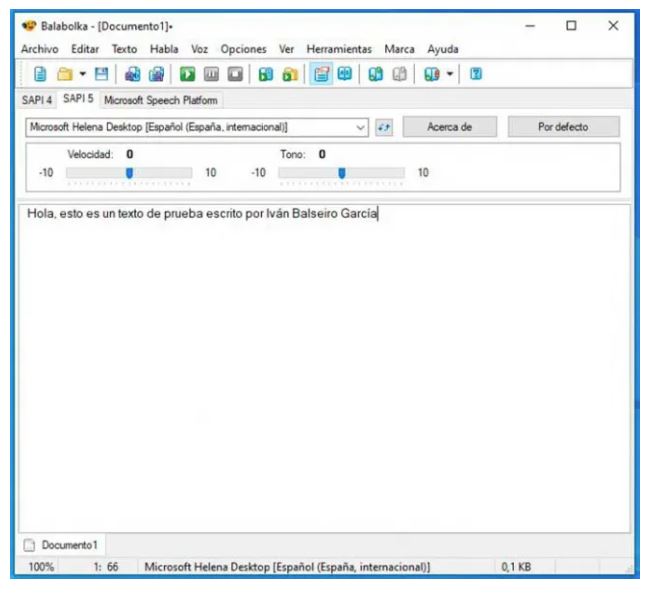
Task: Click the Velocidad slider handle
Action: (129, 173)
